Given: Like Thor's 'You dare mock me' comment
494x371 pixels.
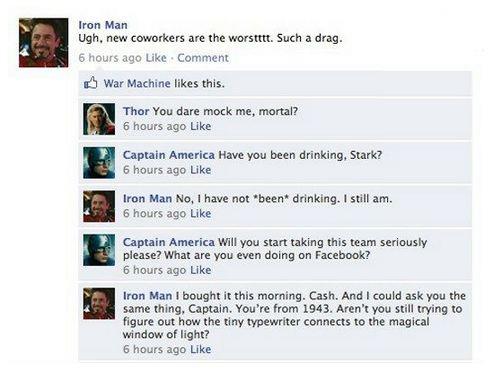Looking at the screenshot, I should click(x=201, y=126).
